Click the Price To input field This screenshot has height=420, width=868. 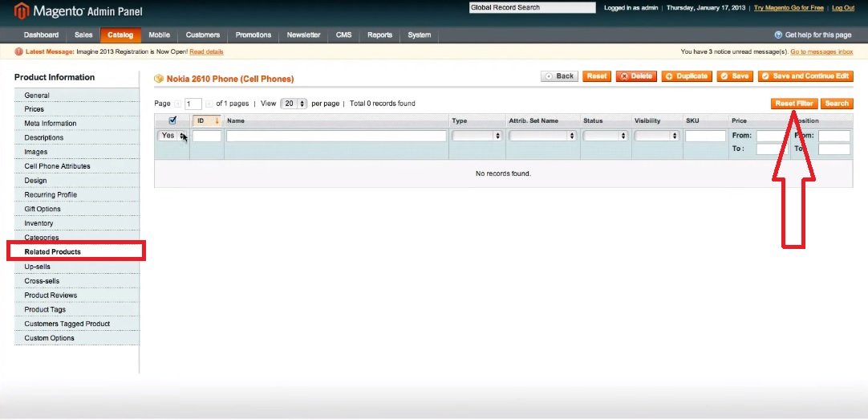(772, 149)
